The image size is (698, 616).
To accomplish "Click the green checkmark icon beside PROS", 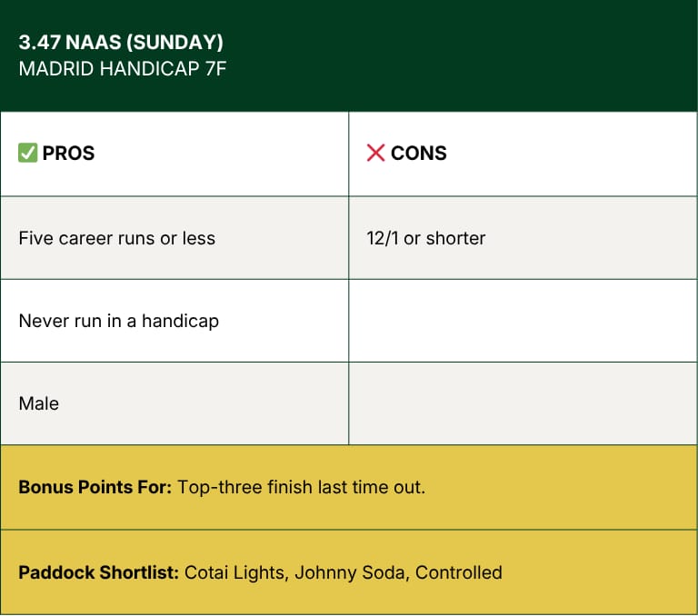I will click(27, 154).
